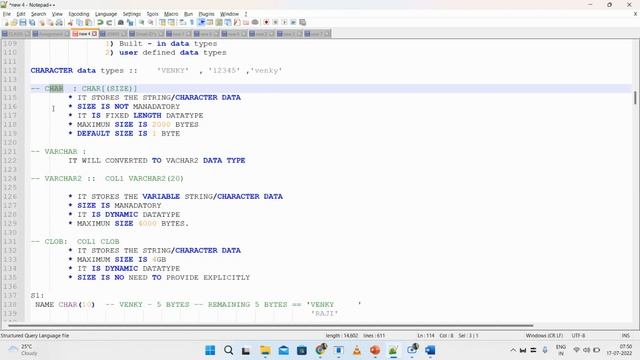Paste clipboard using toolbar Paste icon
The width and height of the screenshot is (640, 360).
pyautogui.click(x=88, y=22)
